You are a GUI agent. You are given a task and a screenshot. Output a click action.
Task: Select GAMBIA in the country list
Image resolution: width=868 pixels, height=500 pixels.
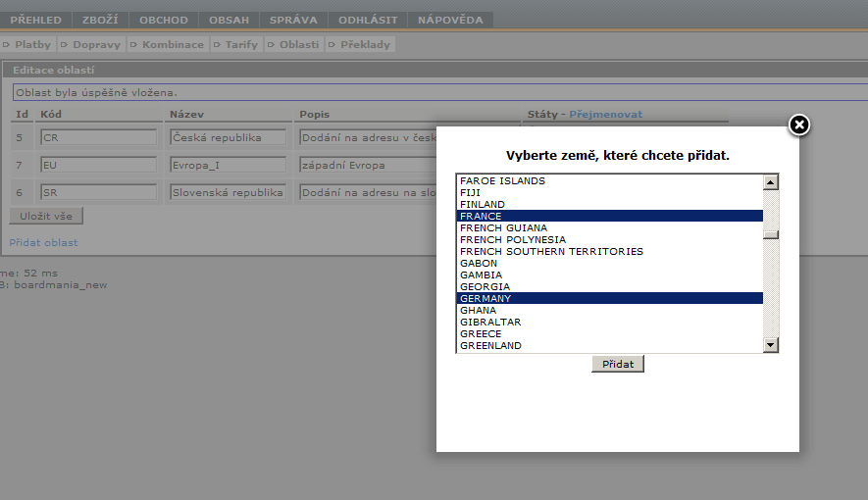(609, 275)
